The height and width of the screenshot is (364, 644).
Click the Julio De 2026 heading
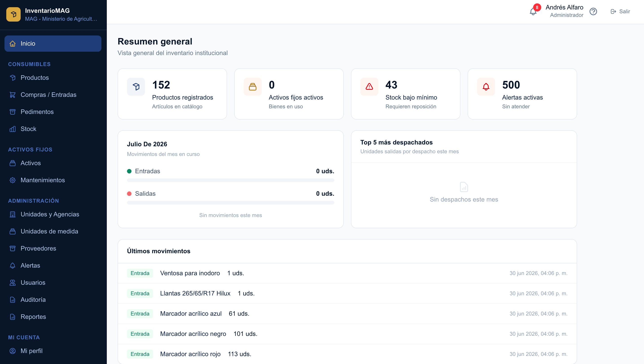point(147,144)
